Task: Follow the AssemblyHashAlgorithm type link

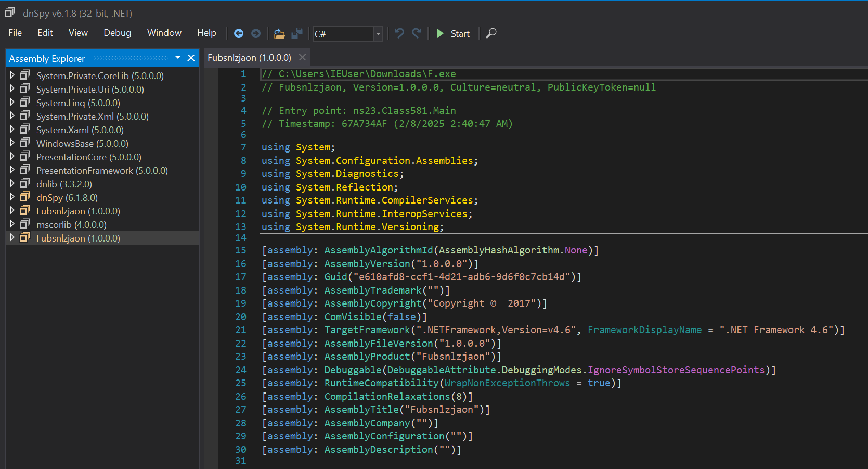Action: (499, 250)
